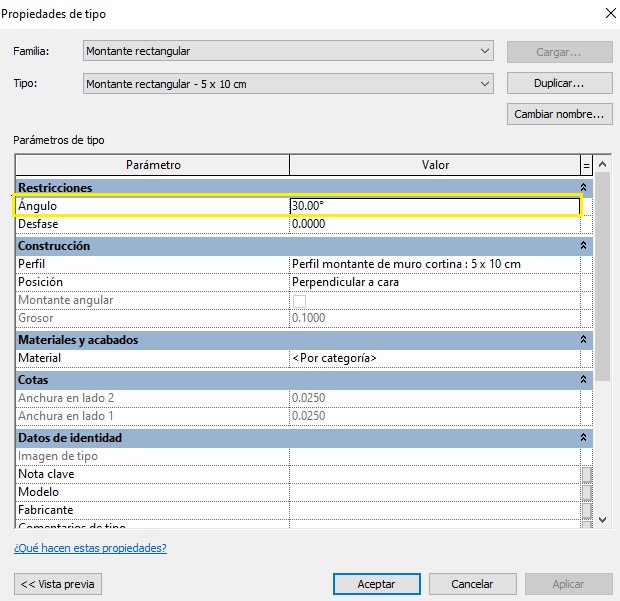The width and height of the screenshot is (620, 601).
Task: Click the Material value cell
Action: 434,358
